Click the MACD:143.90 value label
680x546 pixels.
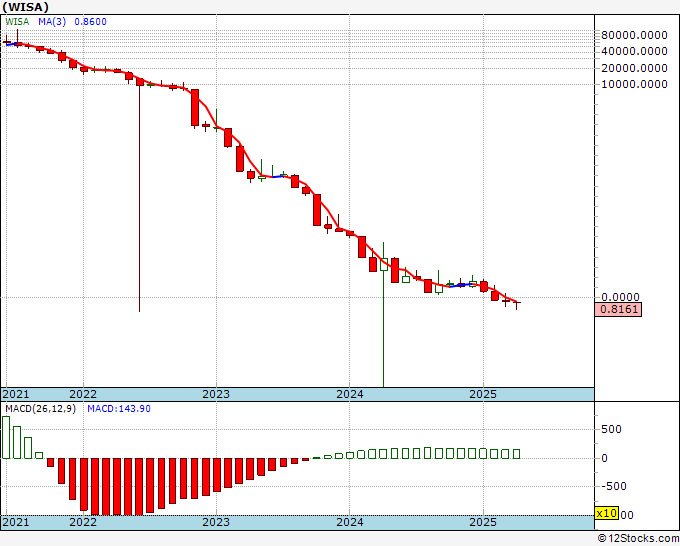click(x=119, y=409)
